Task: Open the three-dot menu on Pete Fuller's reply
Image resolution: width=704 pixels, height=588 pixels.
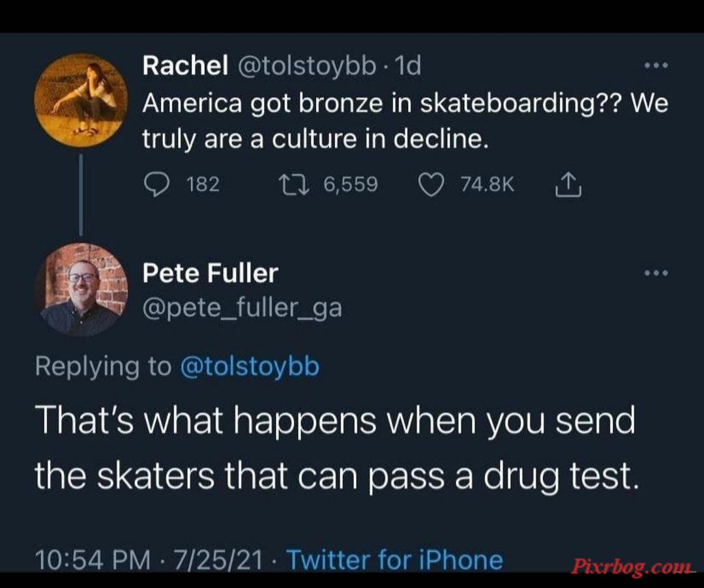Action: click(656, 272)
